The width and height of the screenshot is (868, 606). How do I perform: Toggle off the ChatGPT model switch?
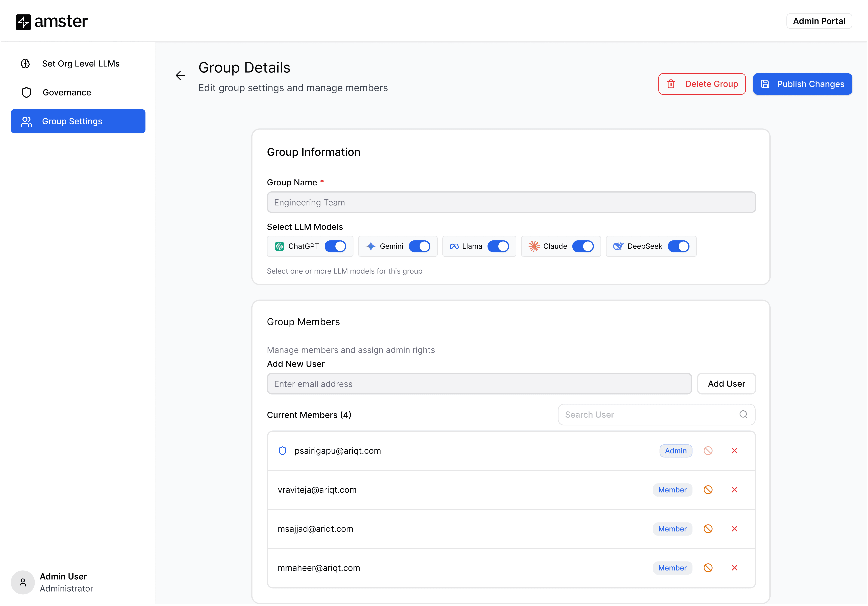(x=335, y=246)
